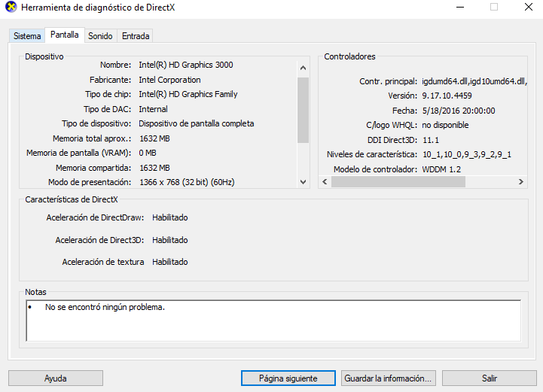Go to Página siguiente
This screenshot has height=392, width=543.
click(x=288, y=378)
